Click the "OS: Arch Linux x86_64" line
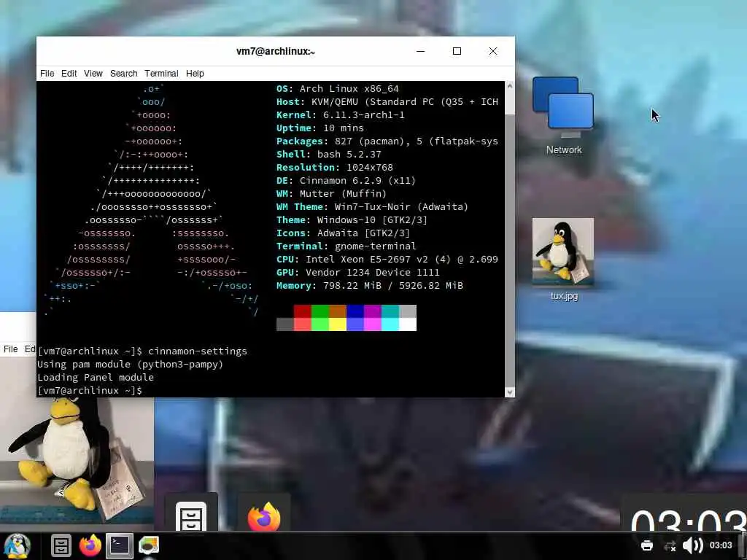 tap(337, 88)
